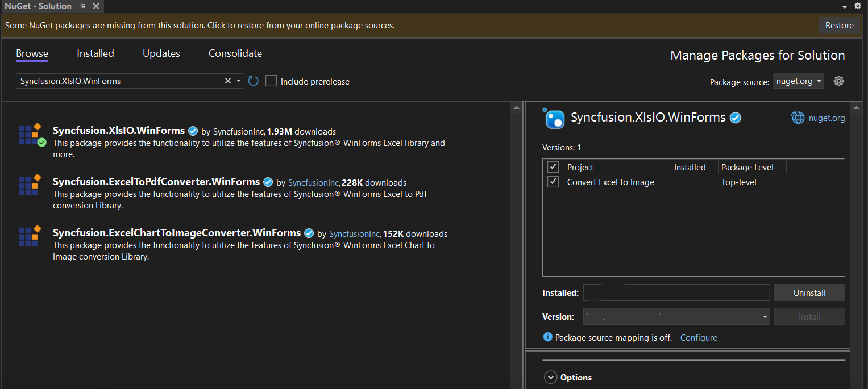
Task: Click the refresh search results icon
Action: (254, 81)
